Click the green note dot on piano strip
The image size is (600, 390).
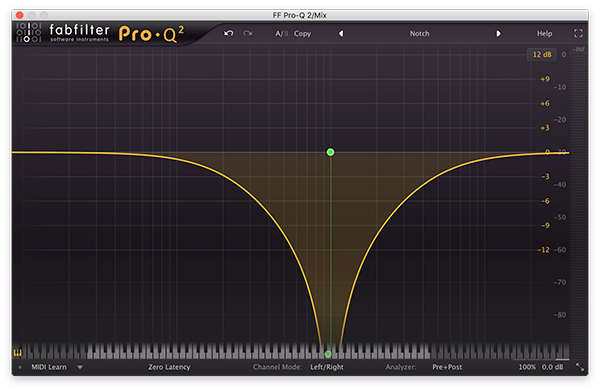click(328, 354)
